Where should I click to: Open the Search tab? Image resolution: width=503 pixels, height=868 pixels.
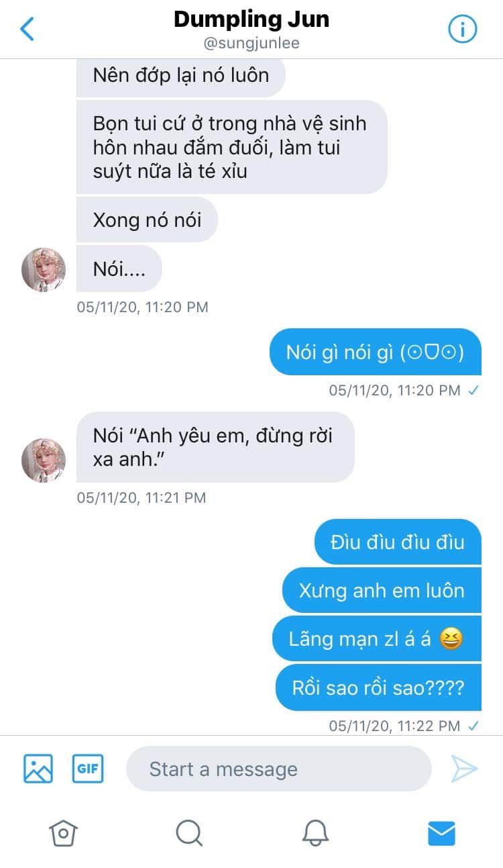189,833
